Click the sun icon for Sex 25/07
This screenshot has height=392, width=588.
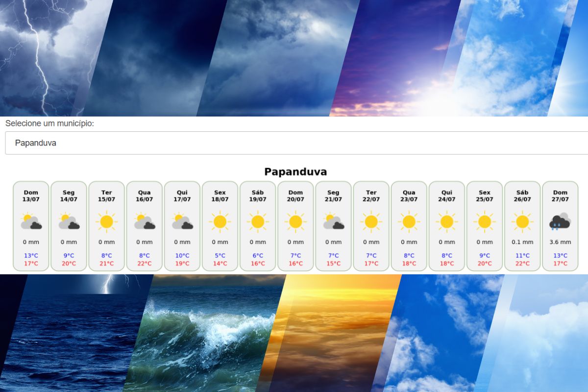485,222
